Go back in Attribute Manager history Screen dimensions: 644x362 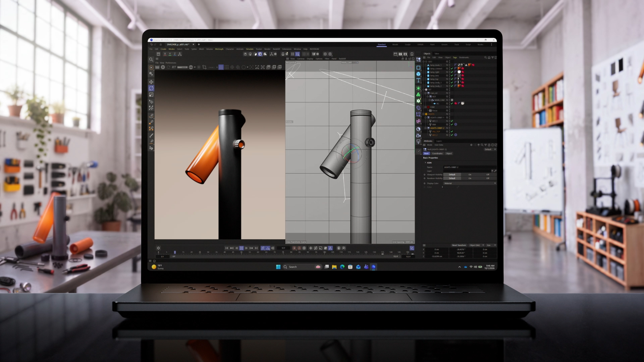(x=471, y=145)
